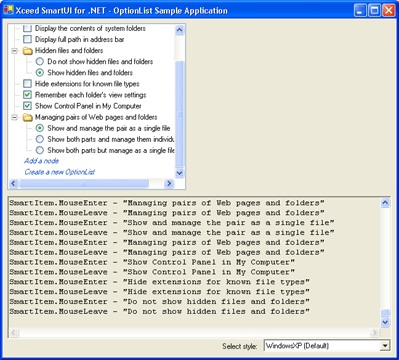The image size is (399, 360).
Task: Click the event log's scroll down arrow
Action: click(385, 322)
